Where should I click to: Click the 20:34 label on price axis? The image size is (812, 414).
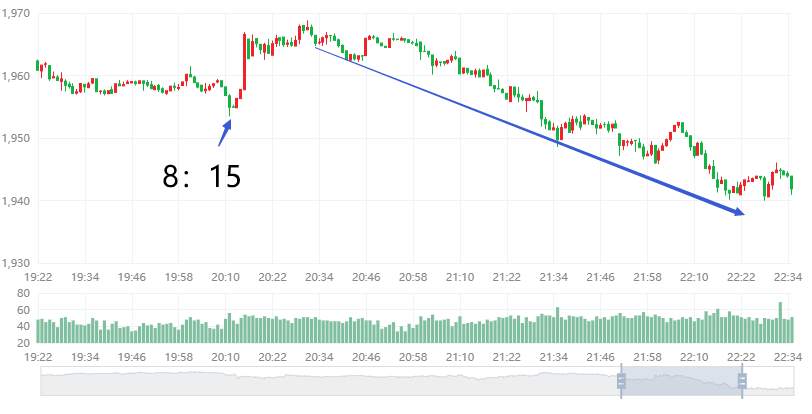click(x=319, y=277)
